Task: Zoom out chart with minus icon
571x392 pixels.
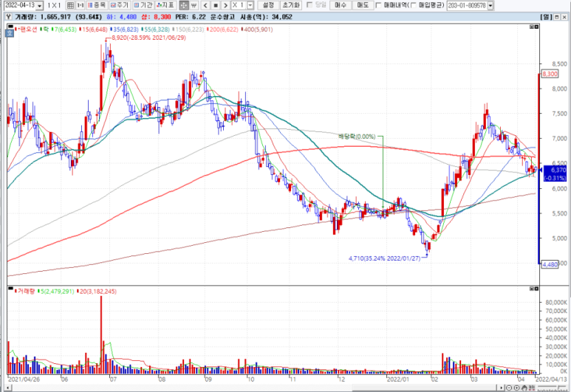Action: [x=509, y=388]
